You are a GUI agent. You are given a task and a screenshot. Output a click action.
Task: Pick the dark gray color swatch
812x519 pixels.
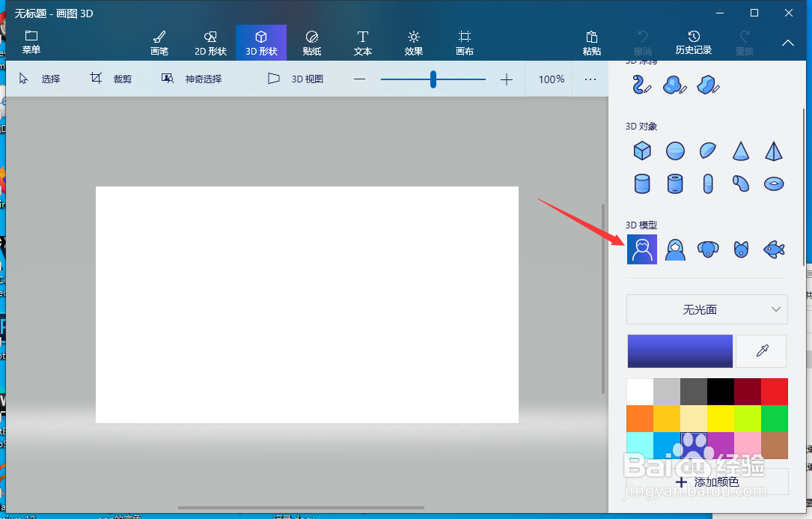click(x=694, y=392)
